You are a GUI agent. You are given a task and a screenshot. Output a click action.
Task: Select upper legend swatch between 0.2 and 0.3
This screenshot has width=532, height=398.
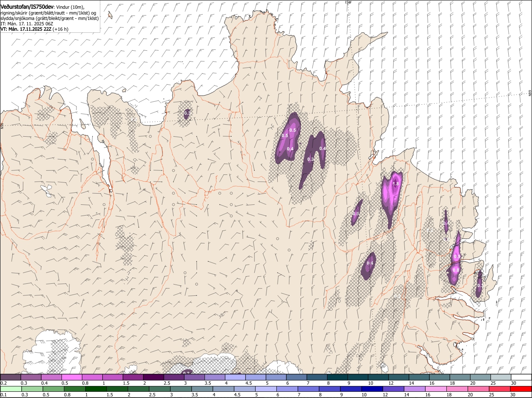pos(10,377)
